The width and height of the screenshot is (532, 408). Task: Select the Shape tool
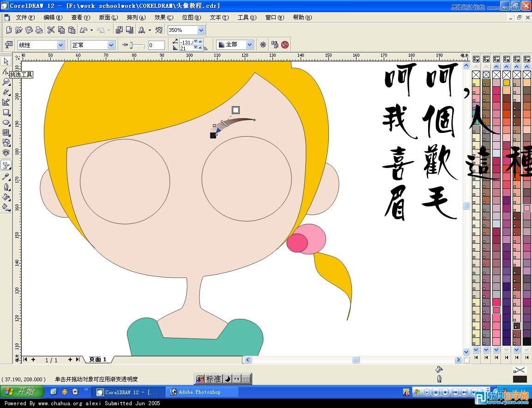pos(6,72)
